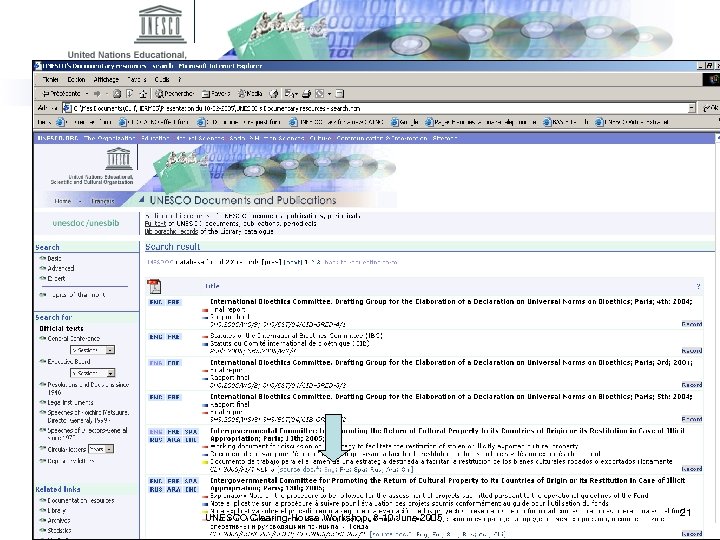Open FRE version of the 4th; 2004 Bioethics result
This screenshot has width=720, height=540.
tap(174, 302)
